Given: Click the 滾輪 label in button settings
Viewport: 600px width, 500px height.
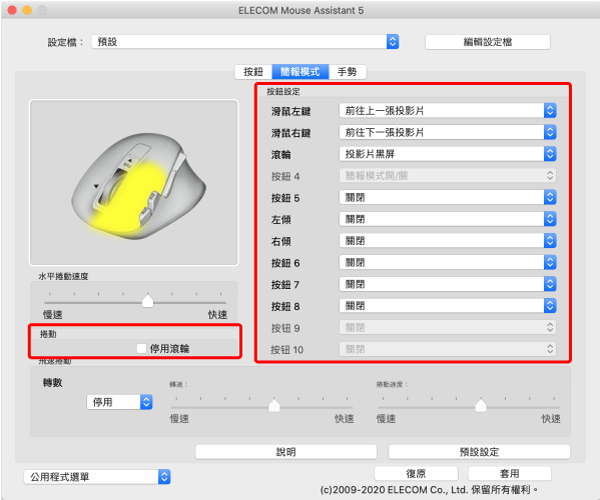Looking at the screenshot, I should click(281, 155).
